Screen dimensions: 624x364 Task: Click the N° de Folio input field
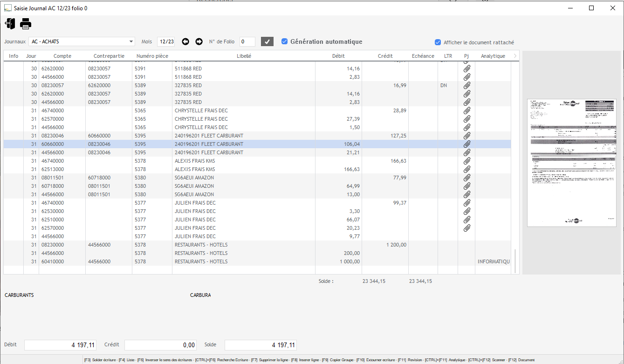(x=247, y=41)
